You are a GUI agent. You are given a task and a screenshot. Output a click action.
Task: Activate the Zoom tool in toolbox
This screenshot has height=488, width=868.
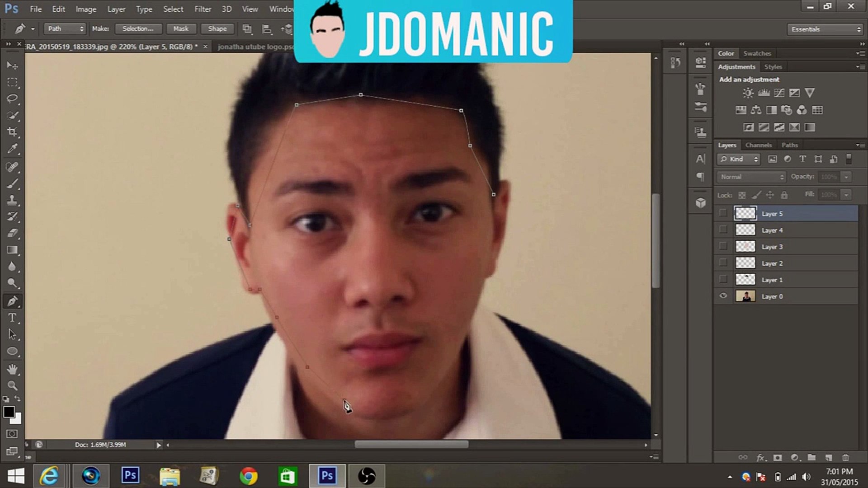click(12, 385)
